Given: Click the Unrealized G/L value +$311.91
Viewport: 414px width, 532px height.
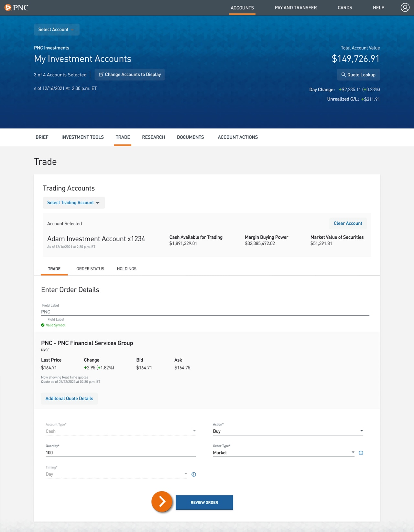Looking at the screenshot, I should click(x=371, y=99).
